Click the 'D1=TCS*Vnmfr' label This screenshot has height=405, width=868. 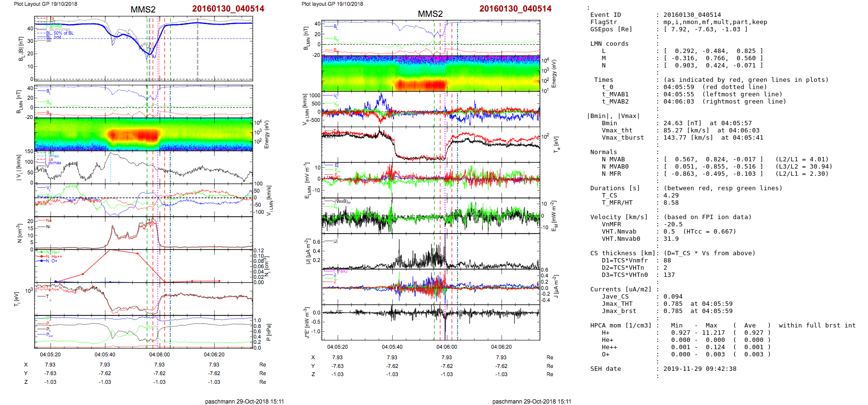tap(625, 261)
